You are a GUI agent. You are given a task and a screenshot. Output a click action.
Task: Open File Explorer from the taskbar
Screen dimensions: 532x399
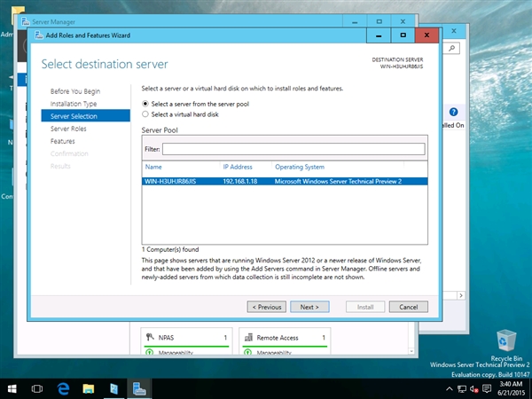coord(89,388)
